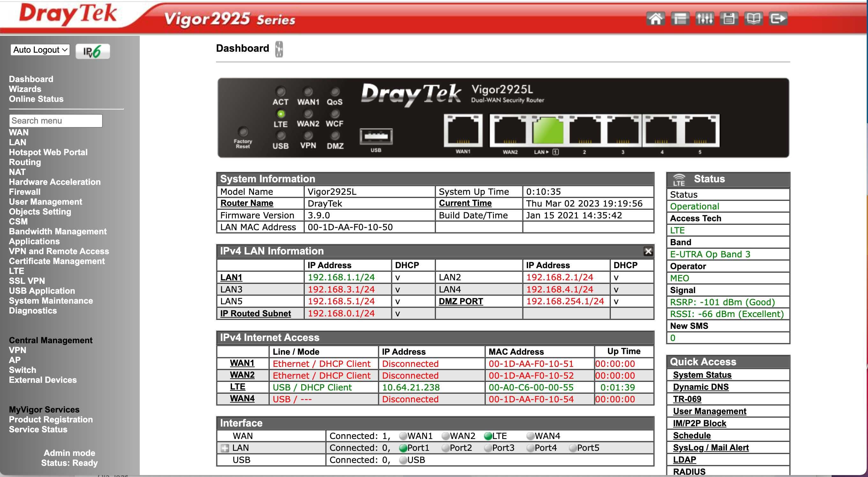
Task: Open External Devices under Central Management
Action: 43,380
